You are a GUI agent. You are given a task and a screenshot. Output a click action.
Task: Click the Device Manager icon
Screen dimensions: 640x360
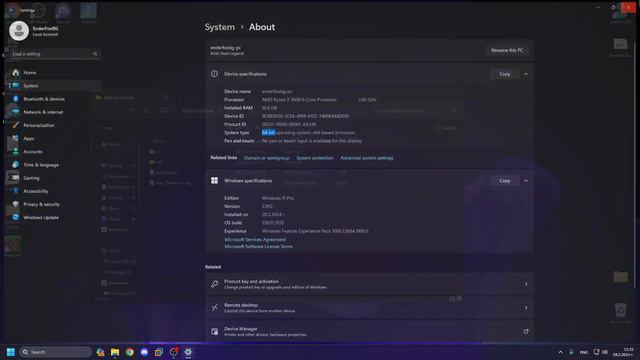(214, 331)
